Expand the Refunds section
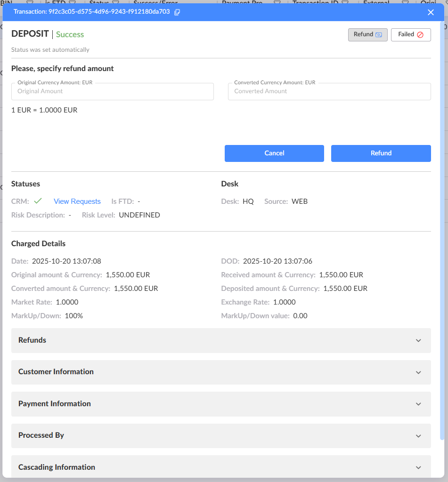 [x=221, y=340]
